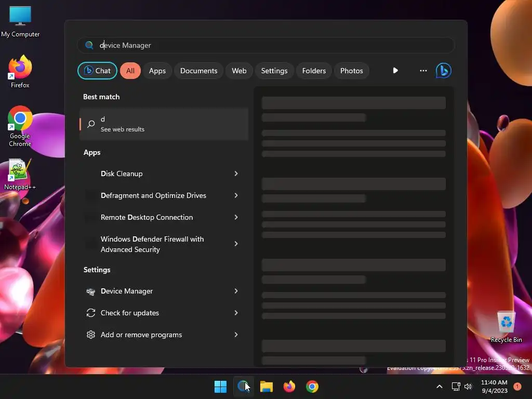Open Windows Defender Firewall with Advanced Security
Image resolution: width=532 pixels, height=399 pixels.
(164, 244)
